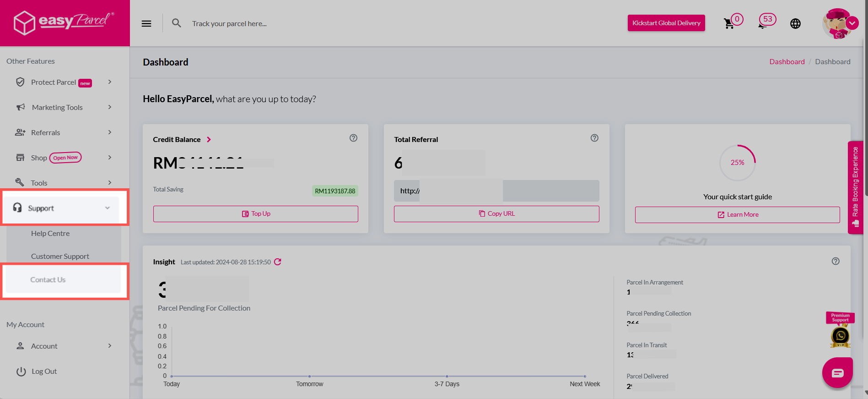Click the Top Up button
The height and width of the screenshot is (399, 868).
coord(256,214)
